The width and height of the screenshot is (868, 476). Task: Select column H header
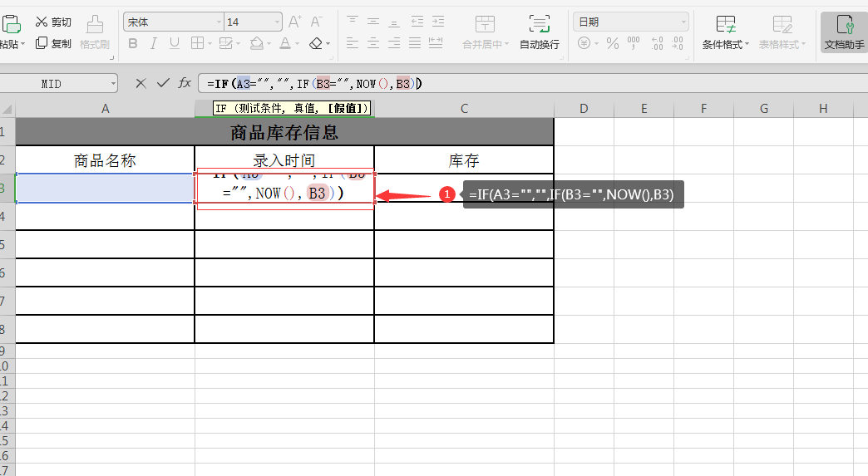coord(823,109)
